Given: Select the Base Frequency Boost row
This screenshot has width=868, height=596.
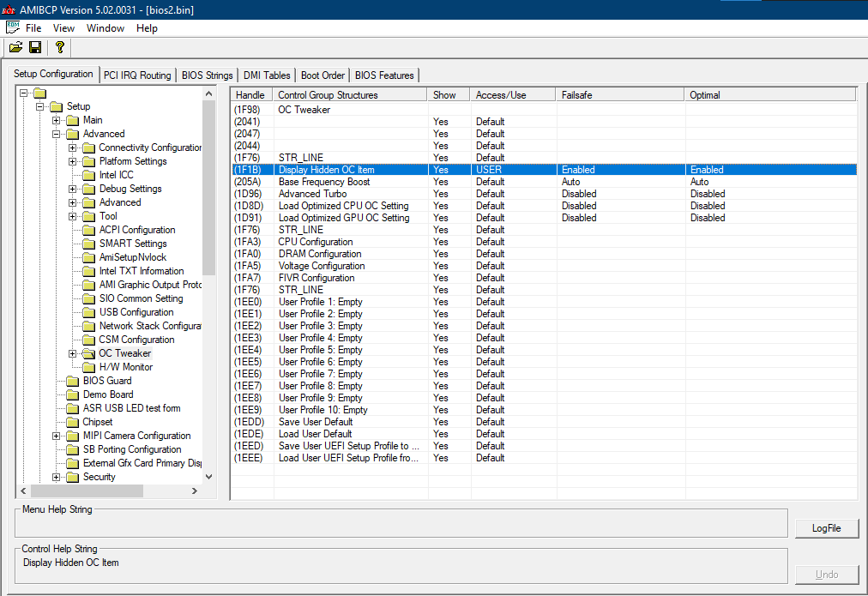Looking at the screenshot, I should coord(544,182).
